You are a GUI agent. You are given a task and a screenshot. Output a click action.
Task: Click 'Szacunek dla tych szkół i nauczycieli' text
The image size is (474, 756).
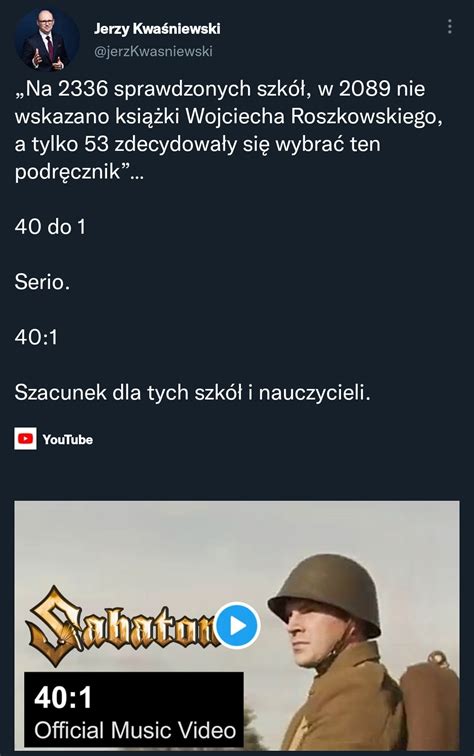click(193, 392)
